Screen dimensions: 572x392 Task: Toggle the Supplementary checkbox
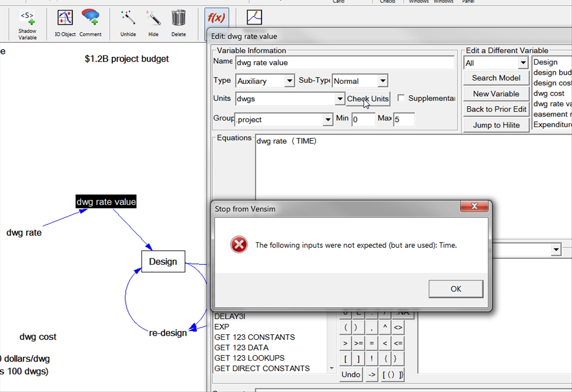(x=401, y=98)
